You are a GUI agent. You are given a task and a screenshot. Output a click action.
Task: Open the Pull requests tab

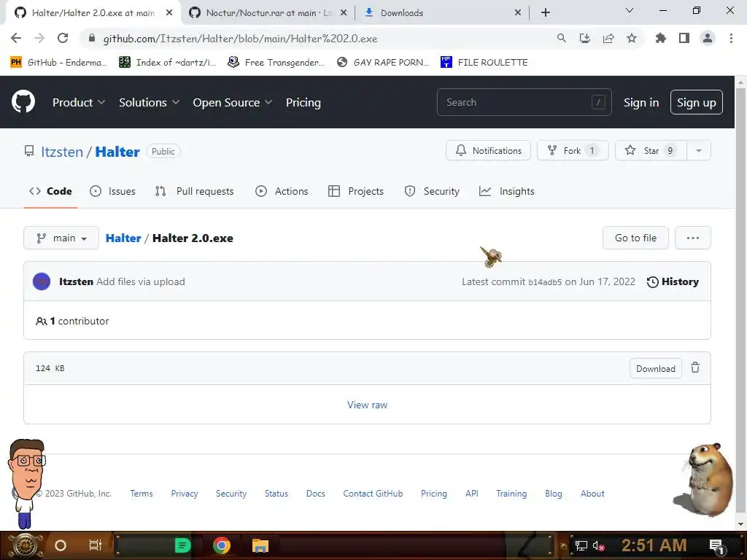194,191
